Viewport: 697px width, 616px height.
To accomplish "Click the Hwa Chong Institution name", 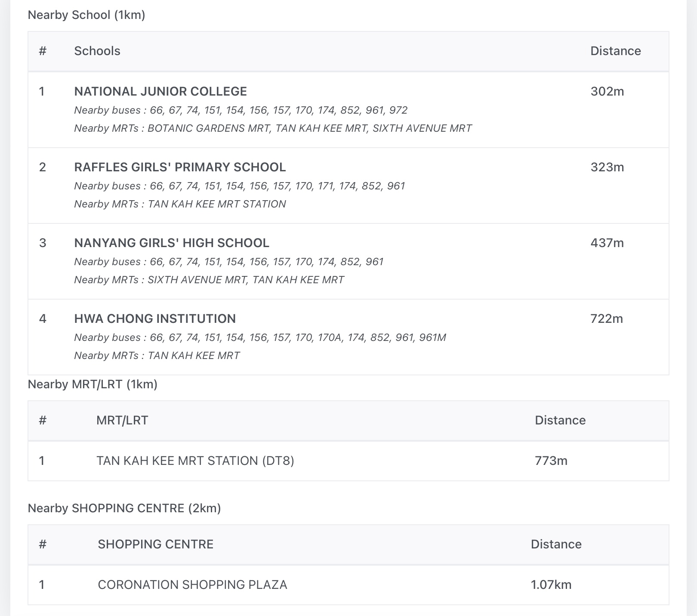I will coord(155,319).
